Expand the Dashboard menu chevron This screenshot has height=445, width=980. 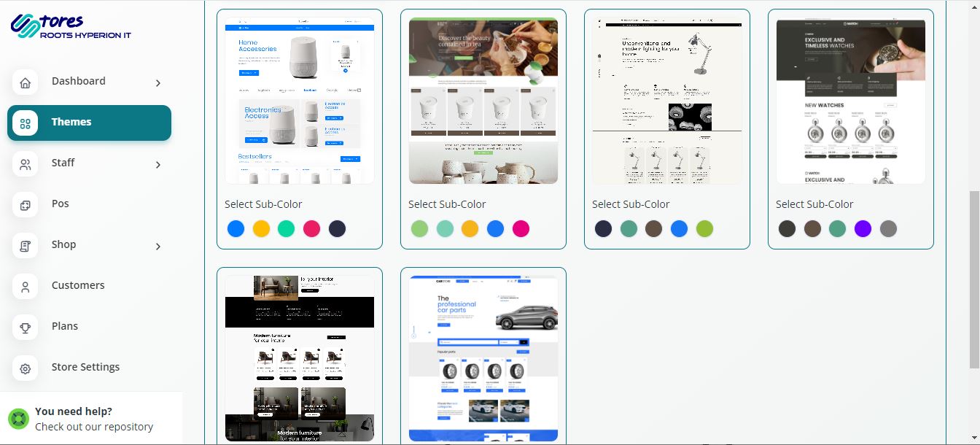158,83
